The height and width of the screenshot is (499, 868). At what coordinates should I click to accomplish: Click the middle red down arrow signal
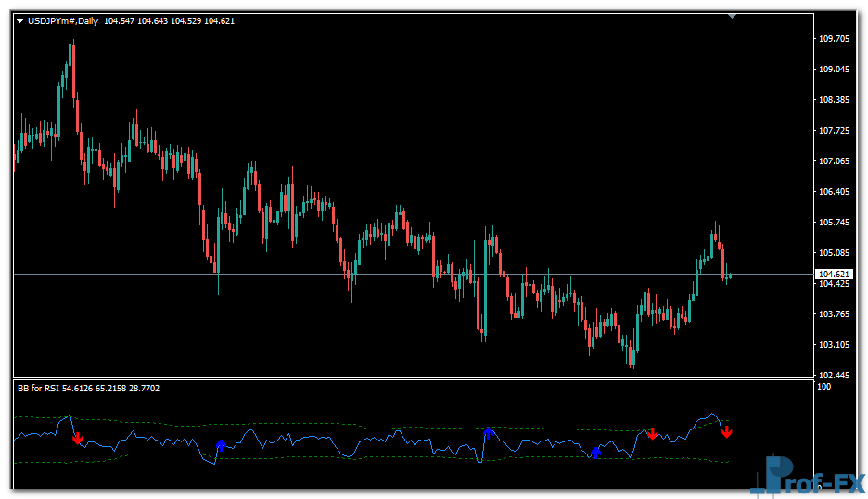[652, 433]
